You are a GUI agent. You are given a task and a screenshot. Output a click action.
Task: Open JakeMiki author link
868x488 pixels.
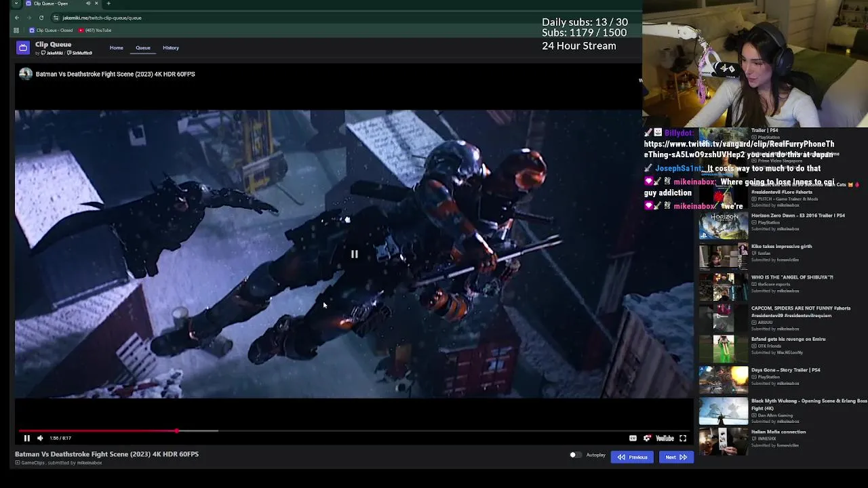coord(53,53)
